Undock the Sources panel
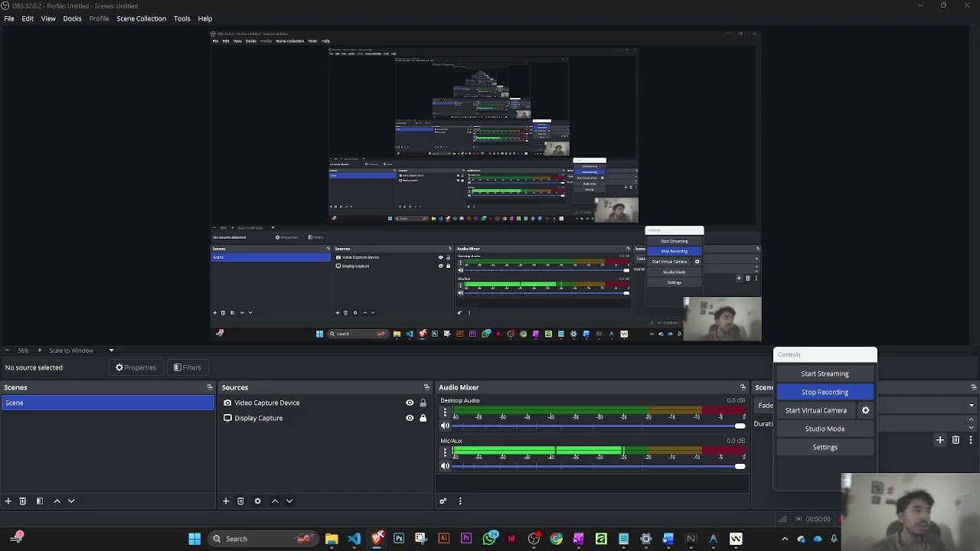Viewport: 980px width, 551px height. (x=426, y=387)
